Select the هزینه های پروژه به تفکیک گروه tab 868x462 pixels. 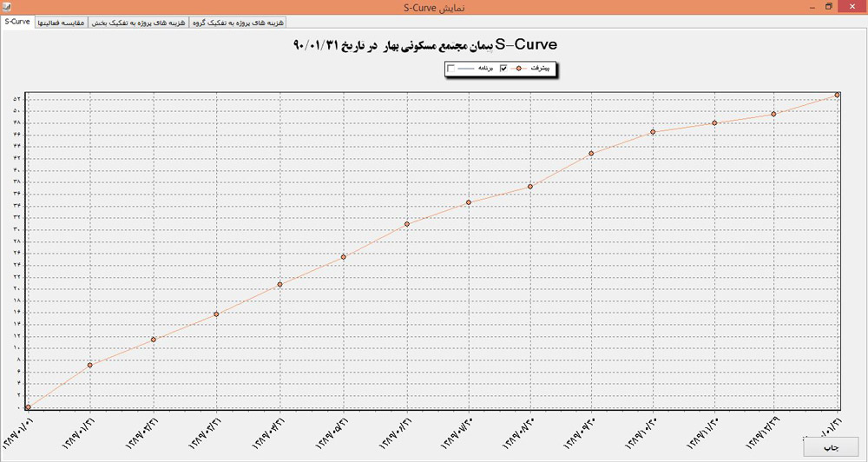pos(238,23)
